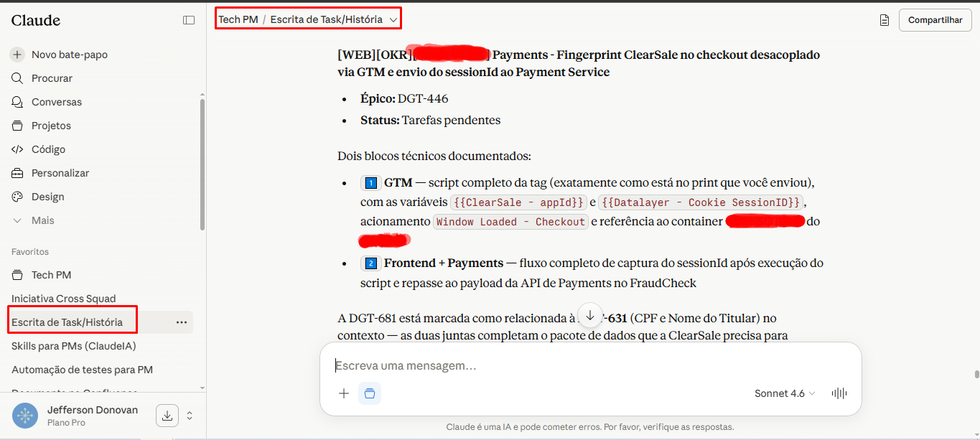Viewport: 980px width, 440px height.
Task: Click the Escrita de Task/História breadcrumb title
Action: click(327, 19)
